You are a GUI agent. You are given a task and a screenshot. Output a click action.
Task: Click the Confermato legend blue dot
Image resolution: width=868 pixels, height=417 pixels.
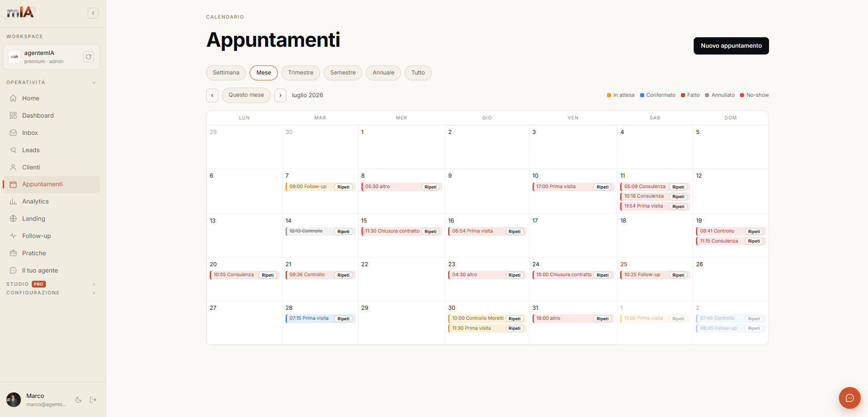coord(642,95)
